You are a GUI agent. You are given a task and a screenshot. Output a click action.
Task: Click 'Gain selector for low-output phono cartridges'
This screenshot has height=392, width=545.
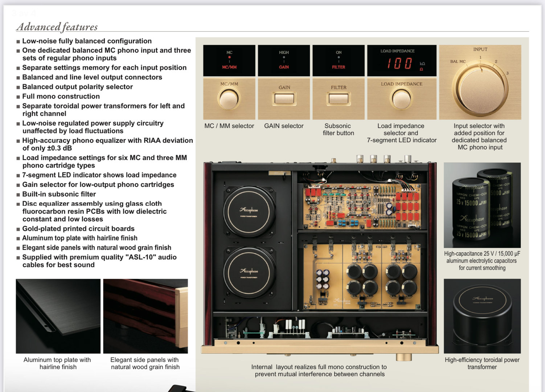pos(98,184)
